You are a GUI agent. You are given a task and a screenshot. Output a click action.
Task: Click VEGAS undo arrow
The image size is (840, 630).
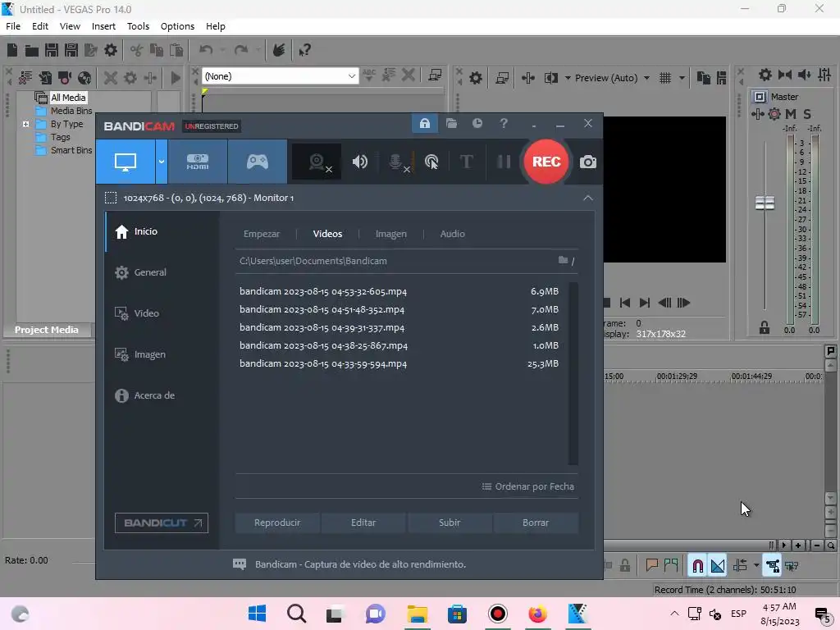click(x=206, y=50)
